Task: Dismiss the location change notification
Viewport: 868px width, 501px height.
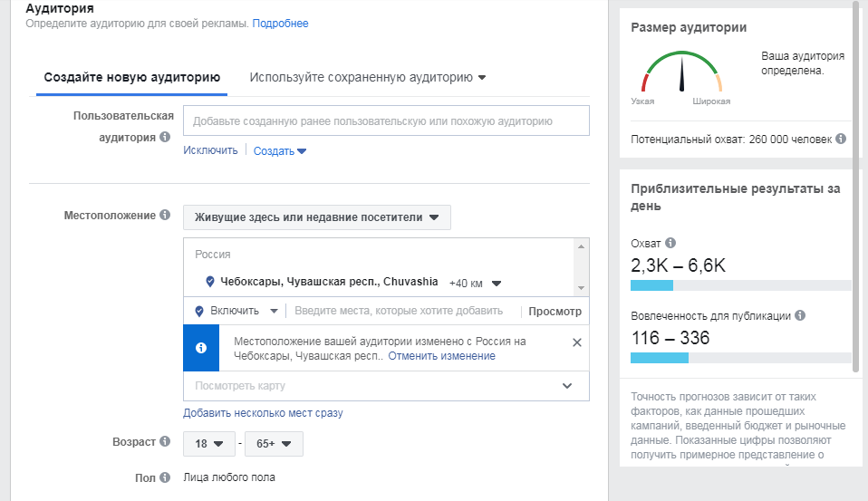Action: pyautogui.click(x=576, y=342)
